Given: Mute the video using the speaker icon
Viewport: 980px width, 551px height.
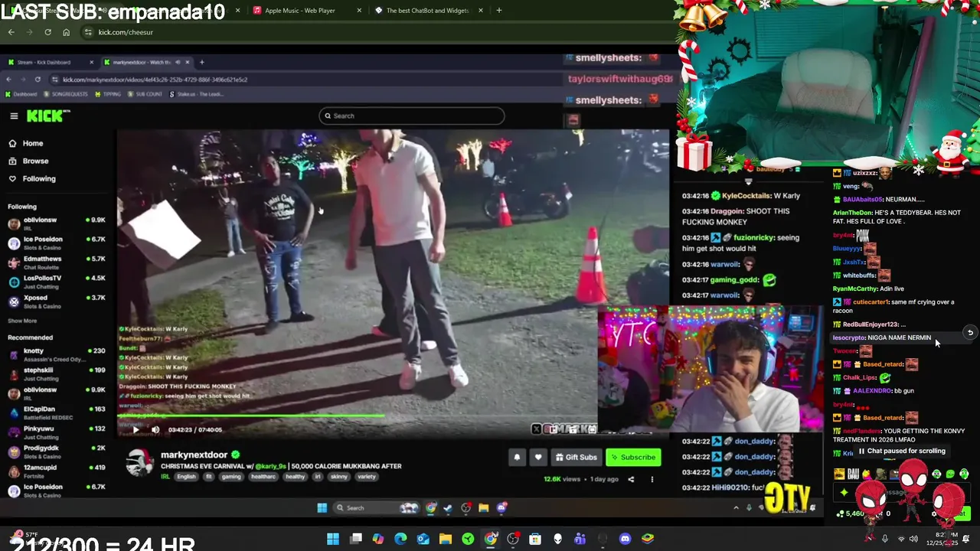Looking at the screenshot, I should pyautogui.click(x=155, y=429).
